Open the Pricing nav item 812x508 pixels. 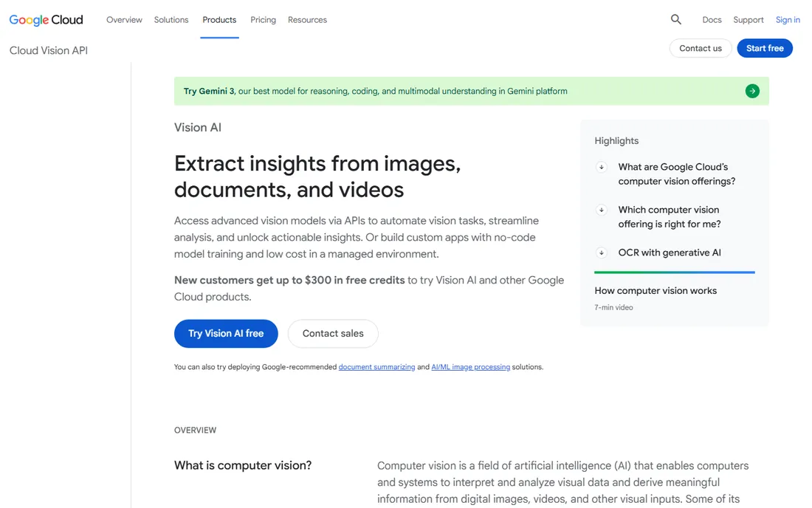tap(263, 20)
